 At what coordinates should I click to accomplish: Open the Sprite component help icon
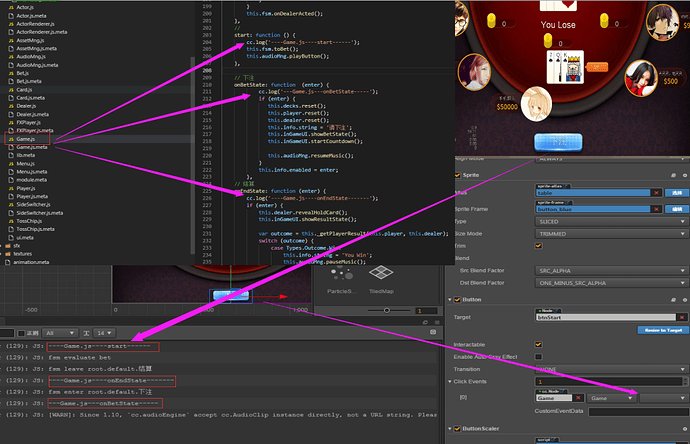coord(673,175)
